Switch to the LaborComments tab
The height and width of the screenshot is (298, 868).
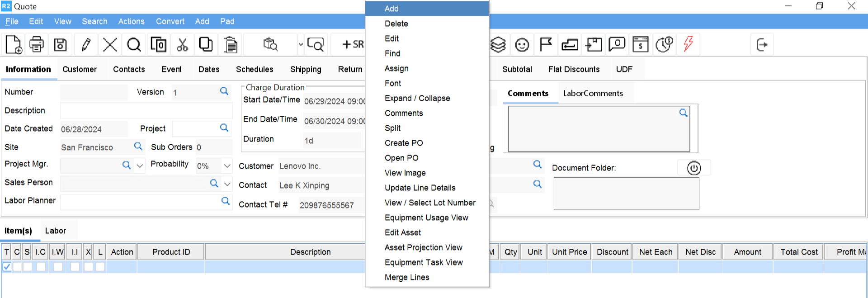click(x=593, y=93)
